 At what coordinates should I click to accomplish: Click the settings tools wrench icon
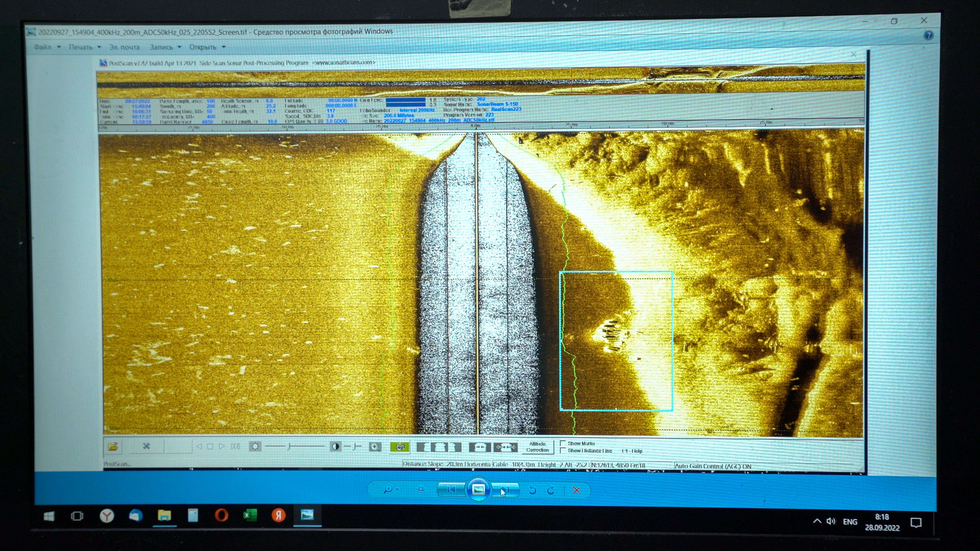coord(146,446)
